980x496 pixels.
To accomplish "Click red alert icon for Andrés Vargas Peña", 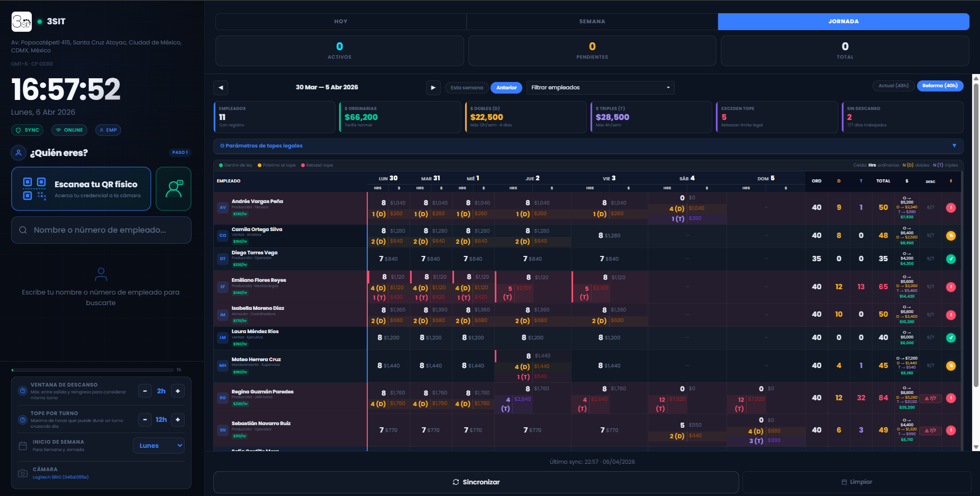I will coord(951,208).
